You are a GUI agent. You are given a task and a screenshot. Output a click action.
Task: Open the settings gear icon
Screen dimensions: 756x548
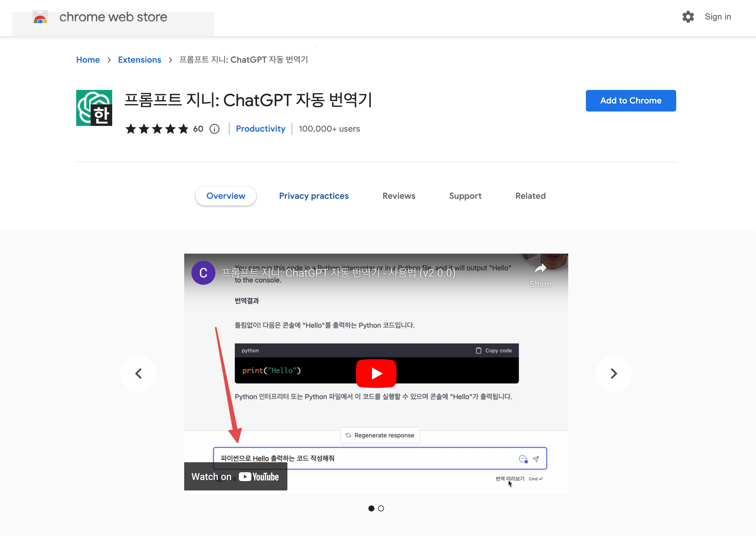688,17
